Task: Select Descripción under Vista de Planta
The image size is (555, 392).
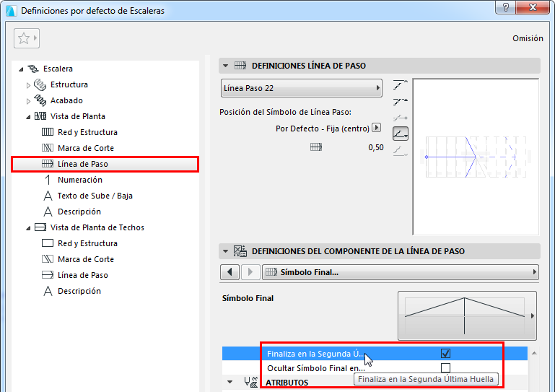Action: click(79, 212)
